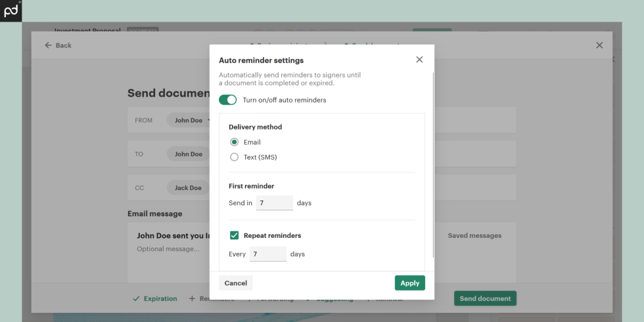Image resolution: width=644 pixels, height=322 pixels.
Task: Click the dialog's vertical scrollbar
Action: (433, 164)
